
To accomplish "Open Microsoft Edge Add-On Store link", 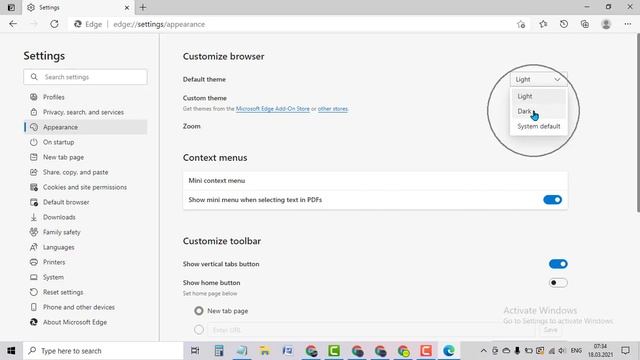I will tap(273, 109).
